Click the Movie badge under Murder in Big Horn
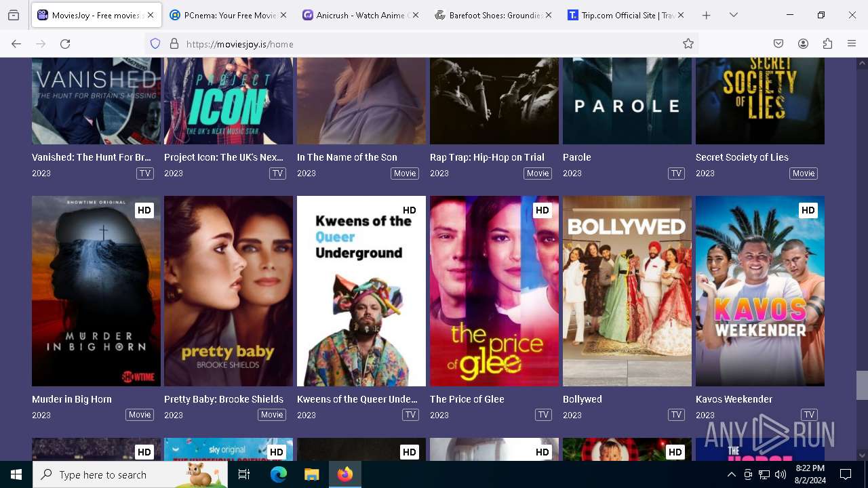868x488 pixels. (140, 415)
